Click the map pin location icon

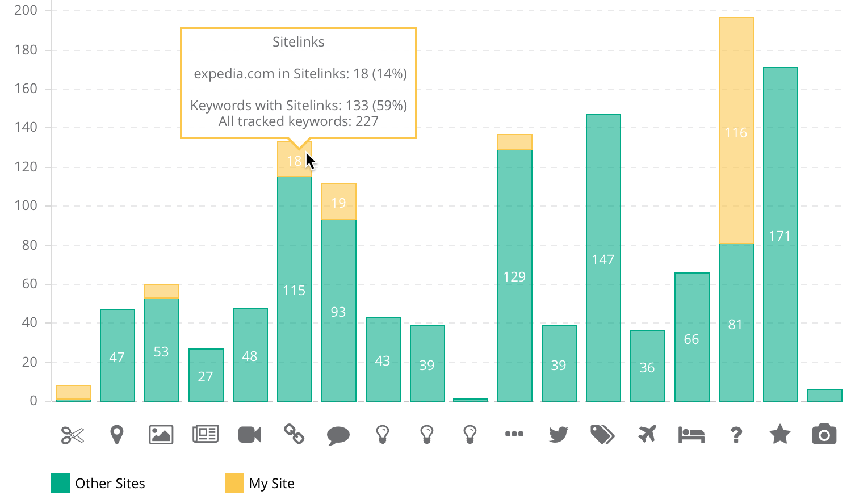tap(117, 435)
